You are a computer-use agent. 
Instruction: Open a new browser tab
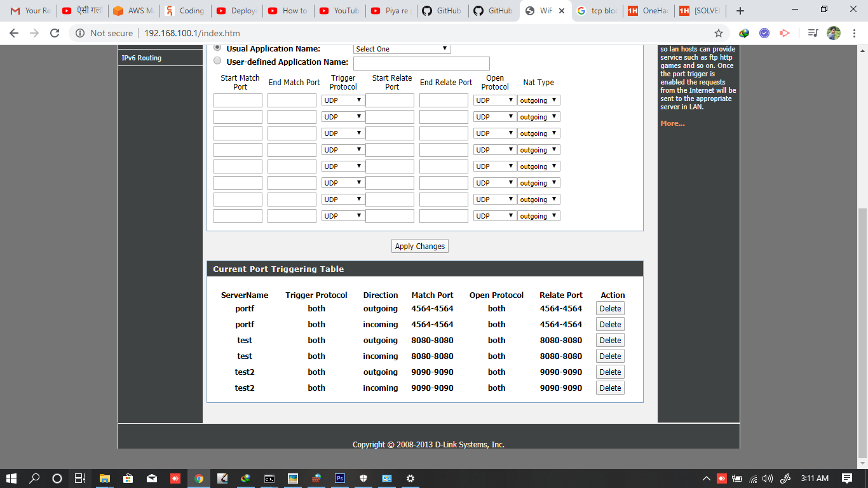pos(740,11)
